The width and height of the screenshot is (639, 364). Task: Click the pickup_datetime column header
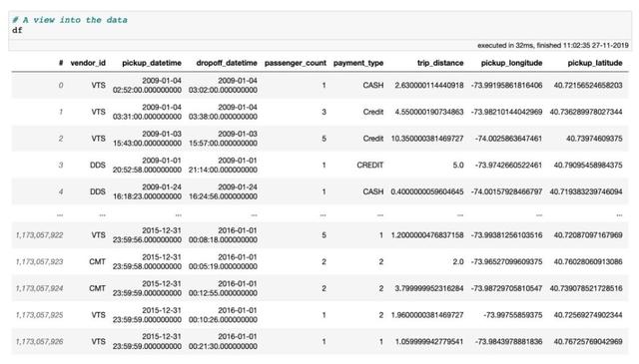tap(152, 63)
